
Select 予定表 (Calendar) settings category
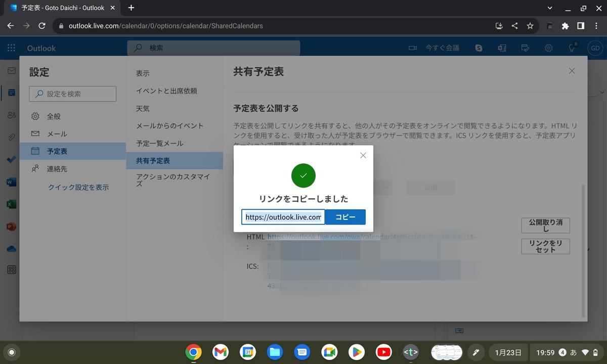point(73,151)
